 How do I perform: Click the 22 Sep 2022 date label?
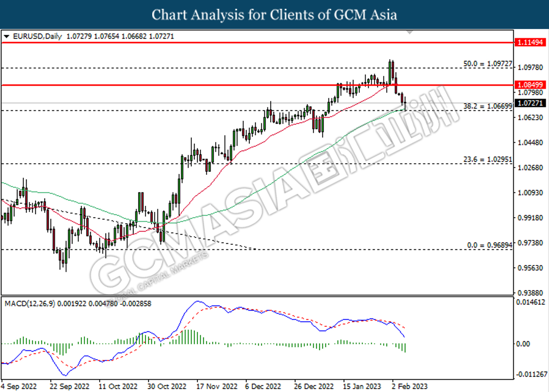tap(70, 387)
